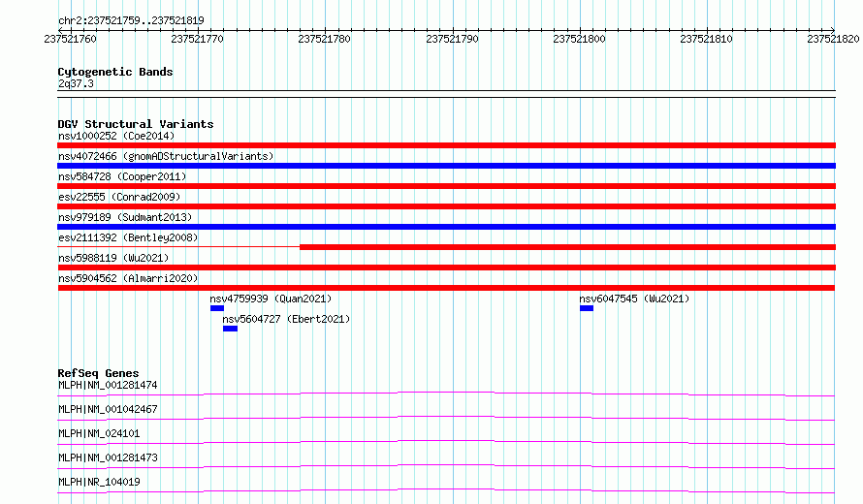Click the nsv5604727 (Ebert2021) label
Image resolution: width=863 pixels, height=504 pixels.
point(286,319)
